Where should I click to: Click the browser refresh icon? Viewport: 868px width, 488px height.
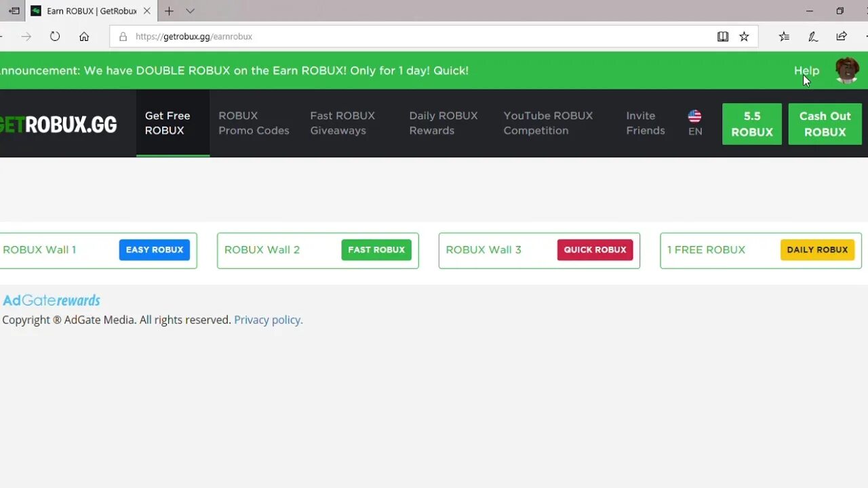55,37
